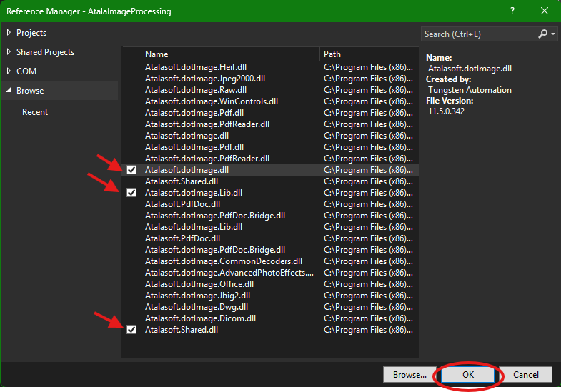Image resolution: width=561 pixels, height=392 pixels.
Task: Sort the list by the Path column header
Action: (x=368, y=54)
